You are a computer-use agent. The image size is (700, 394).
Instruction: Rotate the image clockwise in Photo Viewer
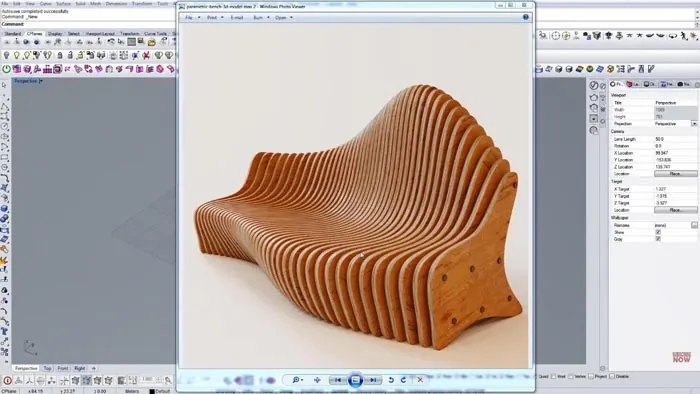404,380
